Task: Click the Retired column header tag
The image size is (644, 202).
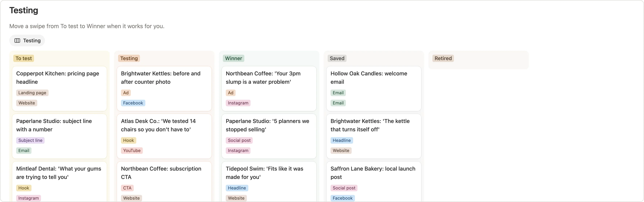Action: [443, 58]
